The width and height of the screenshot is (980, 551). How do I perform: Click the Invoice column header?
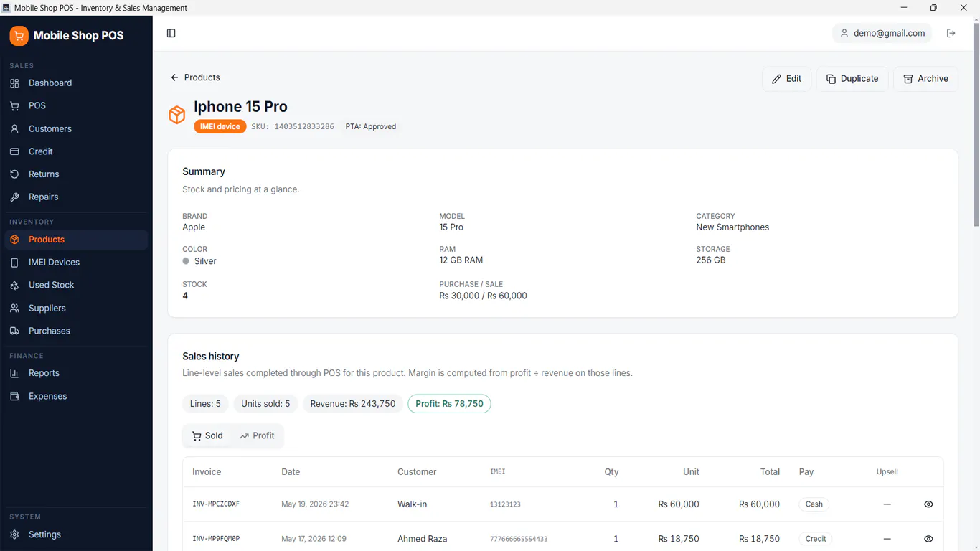pyautogui.click(x=207, y=472)
